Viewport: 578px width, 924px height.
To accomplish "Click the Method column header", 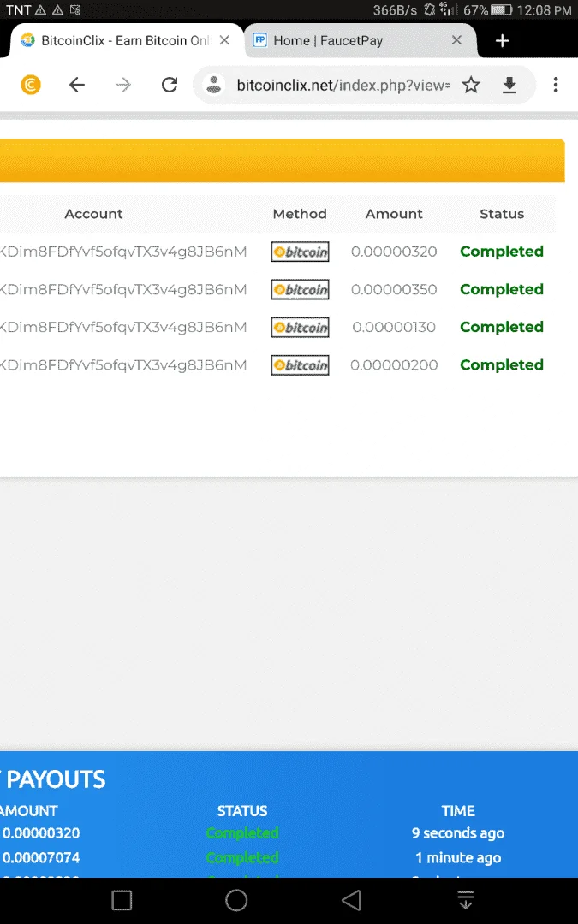I will [300, 214].
